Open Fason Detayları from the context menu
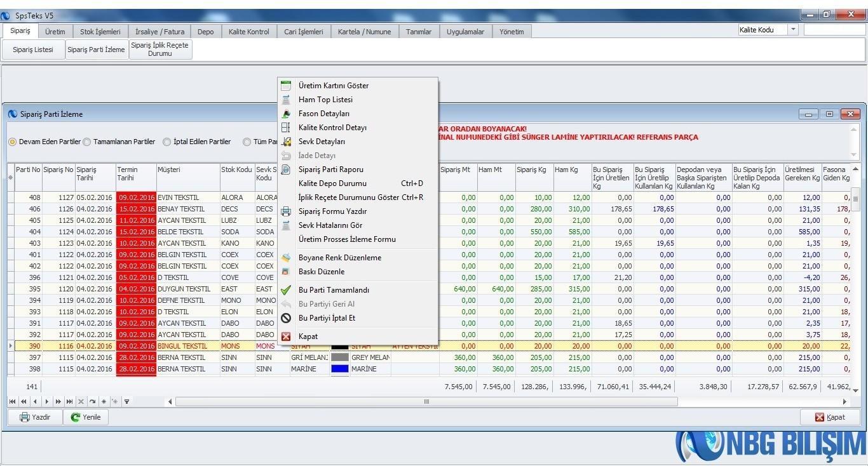The image size is (868, 466). 357,114
